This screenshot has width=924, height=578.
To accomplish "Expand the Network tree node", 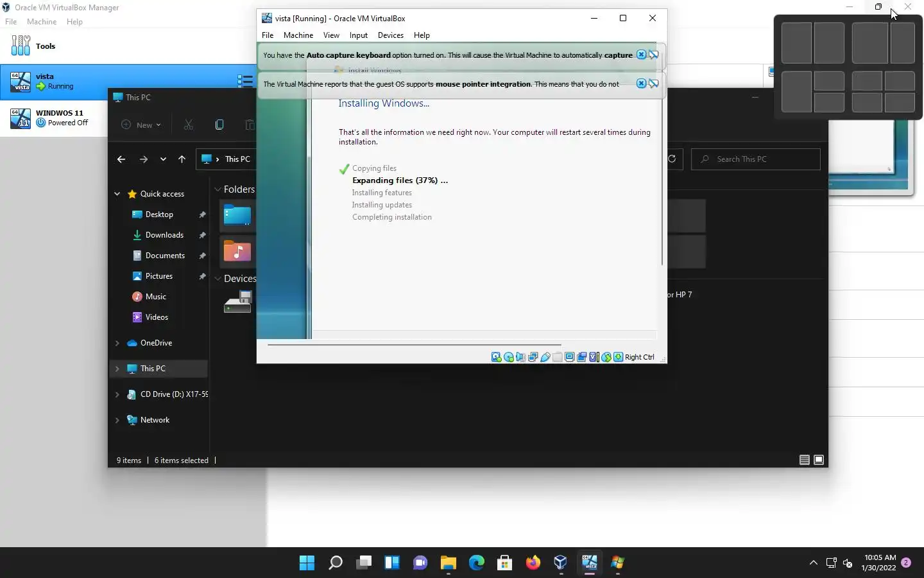I will [117, 420].
